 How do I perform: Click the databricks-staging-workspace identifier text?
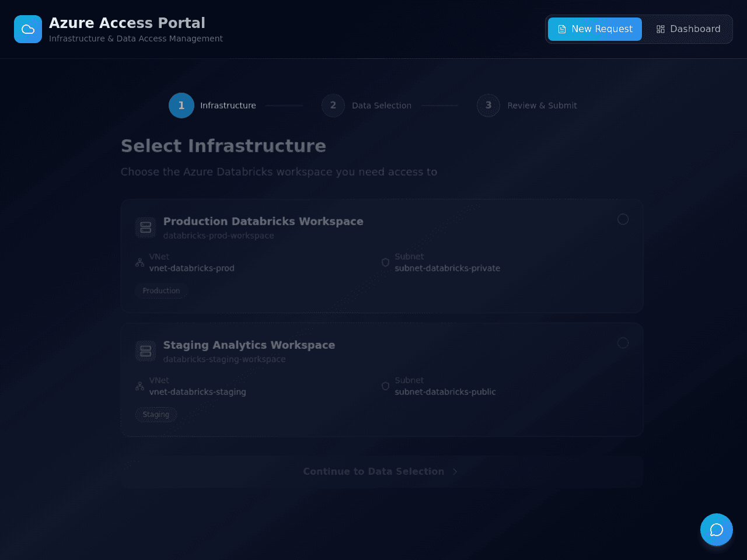(x=225, y=359)
